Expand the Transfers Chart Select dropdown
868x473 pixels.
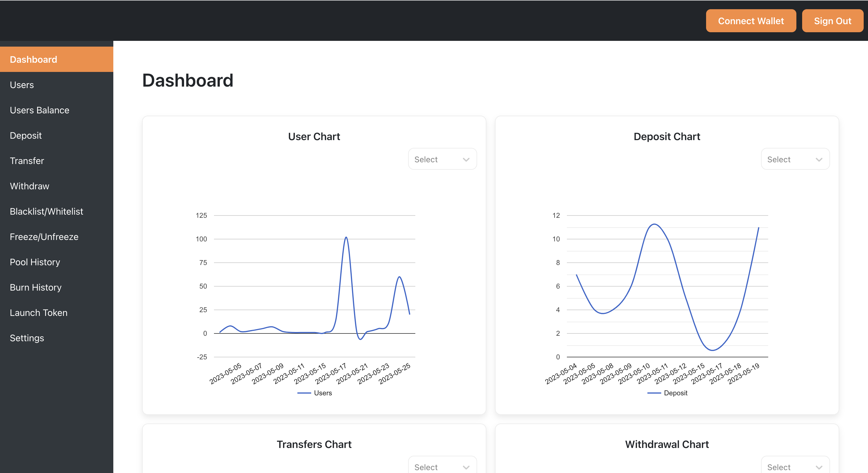(442, 467)
